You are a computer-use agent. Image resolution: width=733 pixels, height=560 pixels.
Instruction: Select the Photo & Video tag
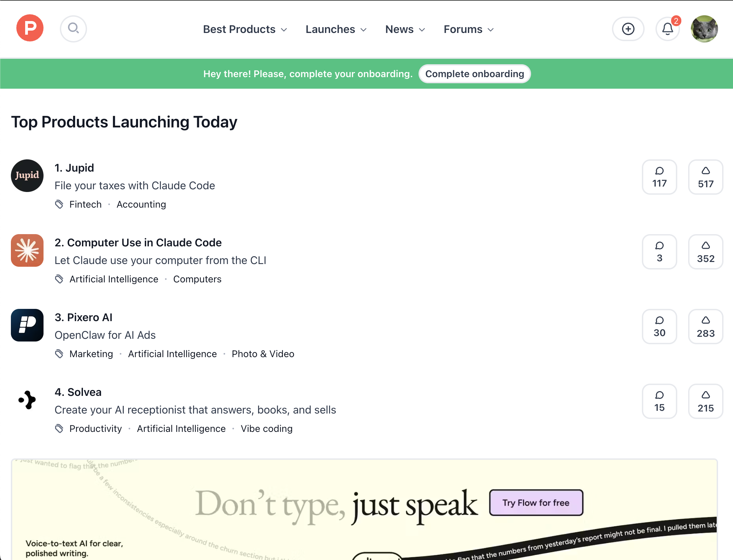(263, 354)
